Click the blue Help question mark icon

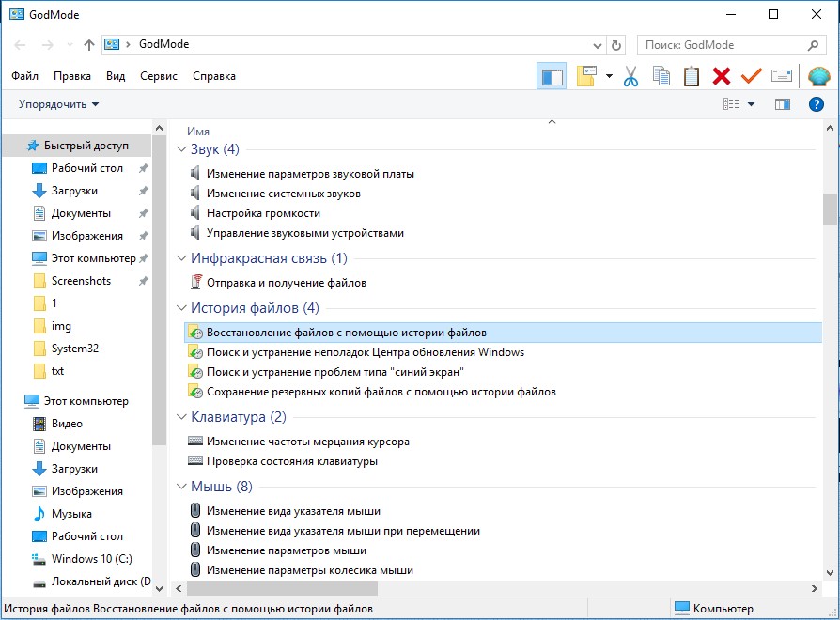[x=816, y=104]
